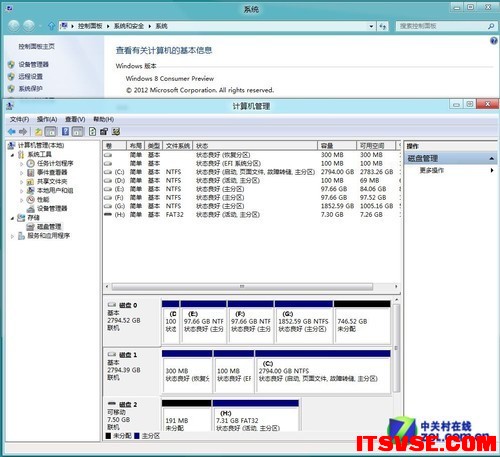Click the Up one level folder icon

tap(38, 132)
